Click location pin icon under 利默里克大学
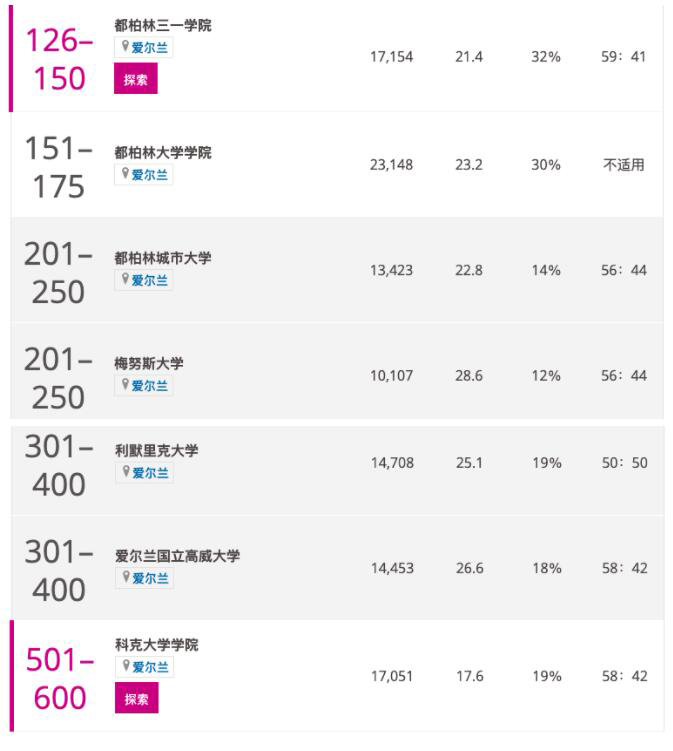The width and height of the screenshot is (673, 751). click(125, 473)
